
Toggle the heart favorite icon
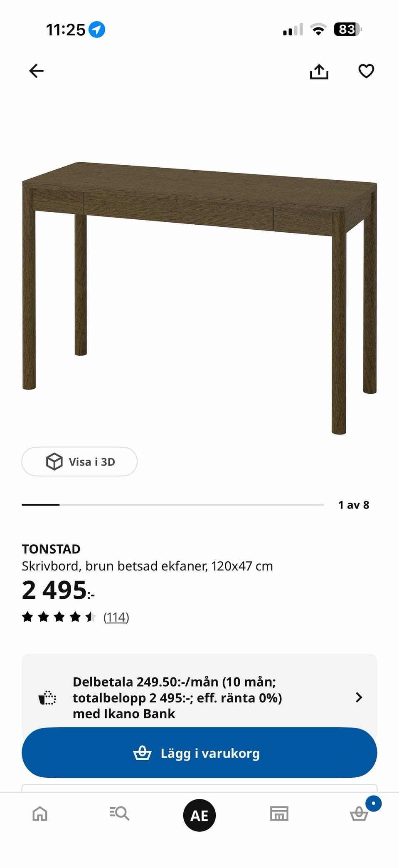tap(366, 71)
